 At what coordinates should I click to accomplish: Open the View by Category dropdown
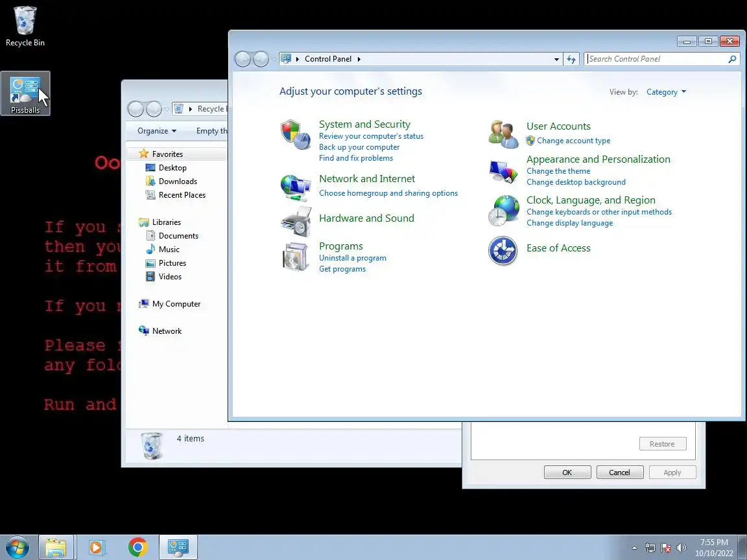666,92
